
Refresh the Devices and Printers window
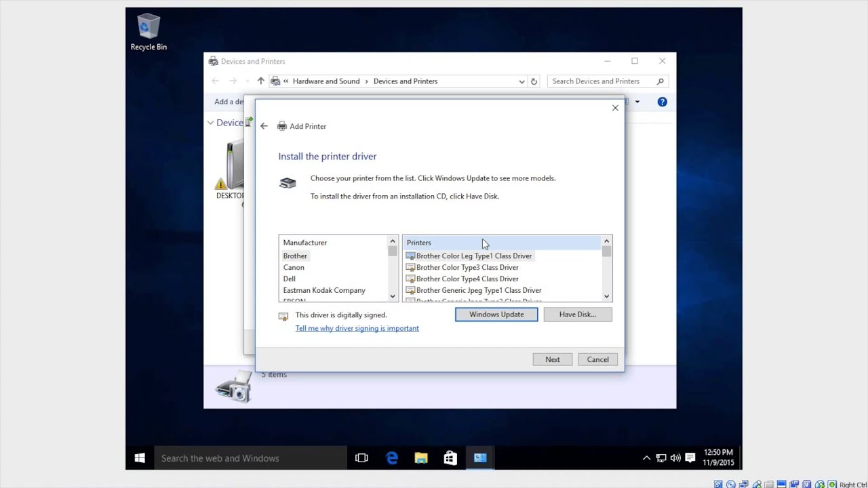[534, 81]
